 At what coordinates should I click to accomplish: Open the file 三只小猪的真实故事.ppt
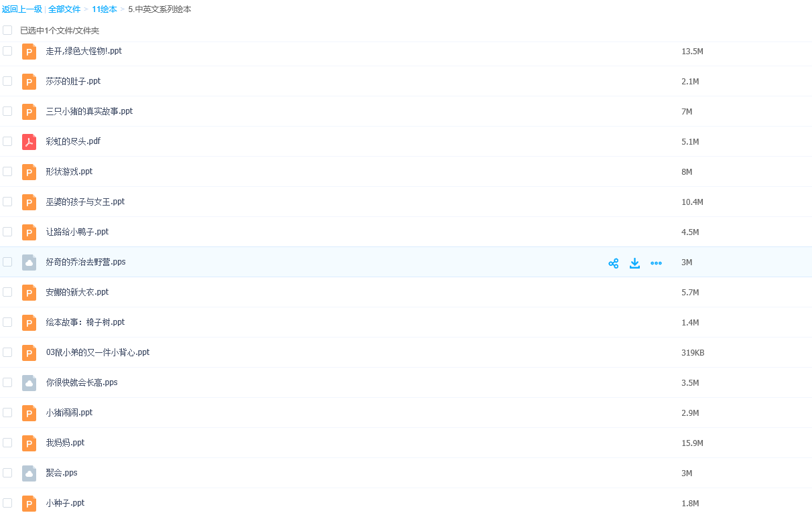[x=89, y=111]
